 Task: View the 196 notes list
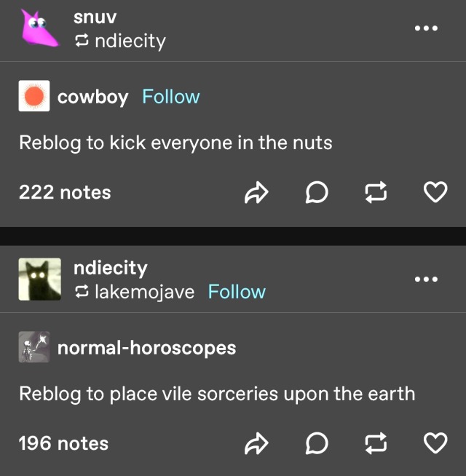63,443
